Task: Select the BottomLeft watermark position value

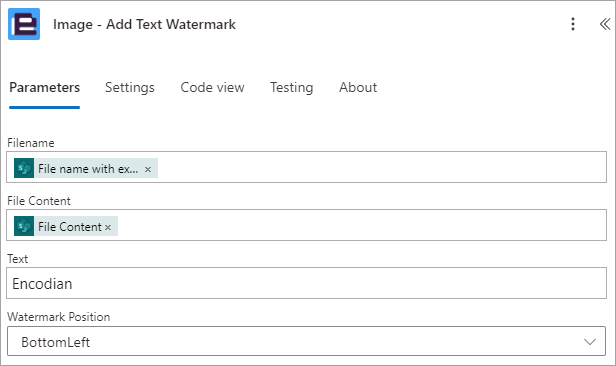Action: tap(56, 342)
